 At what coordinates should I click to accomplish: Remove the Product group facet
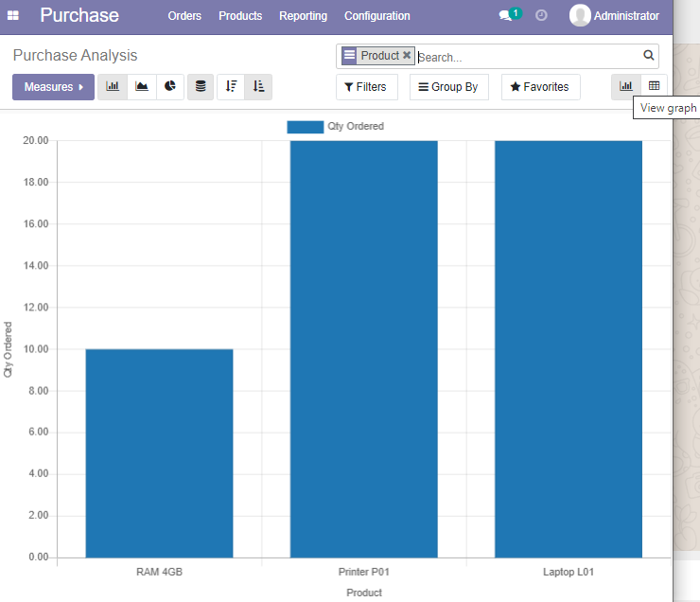tap(407, 55)
